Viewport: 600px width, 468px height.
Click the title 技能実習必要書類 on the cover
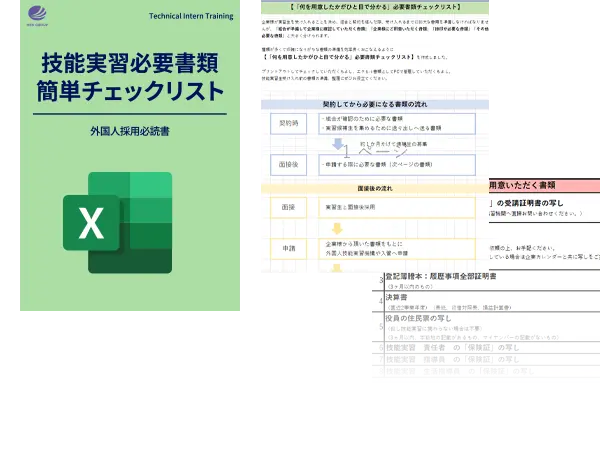click(x=130, y=63)
